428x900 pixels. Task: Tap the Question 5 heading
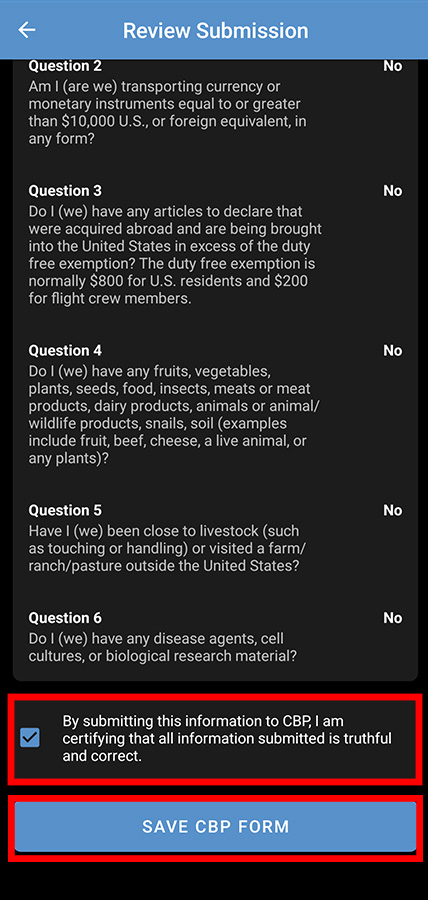[65, 510]
